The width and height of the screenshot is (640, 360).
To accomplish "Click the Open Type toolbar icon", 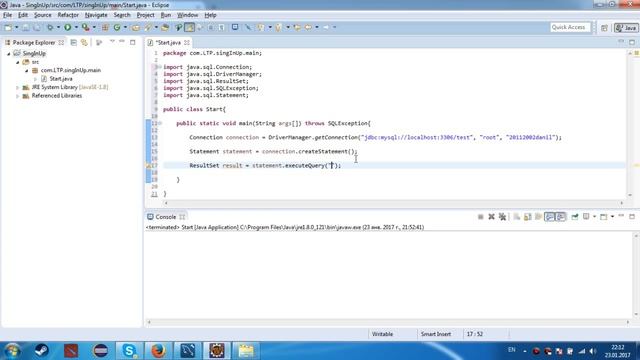I will 136,27.
